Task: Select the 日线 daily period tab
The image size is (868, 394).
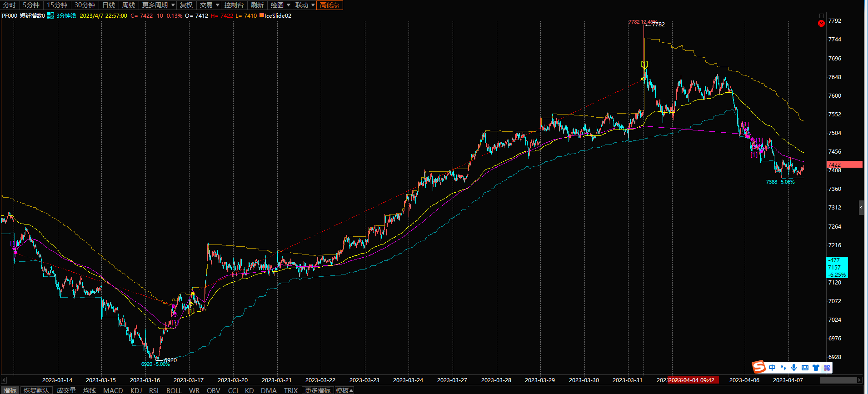Action: [109, 5]
